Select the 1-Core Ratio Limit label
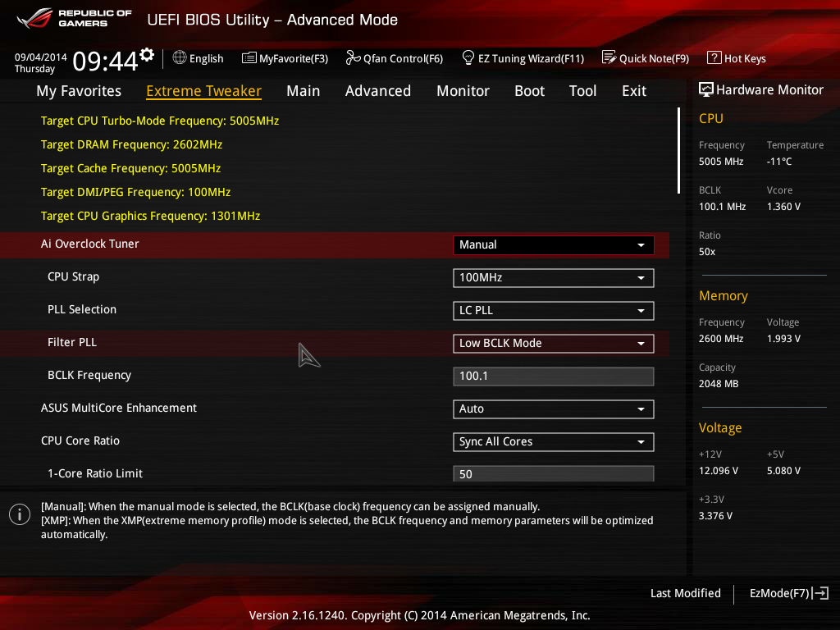The image size is (840, 630). tap(95, 473)
